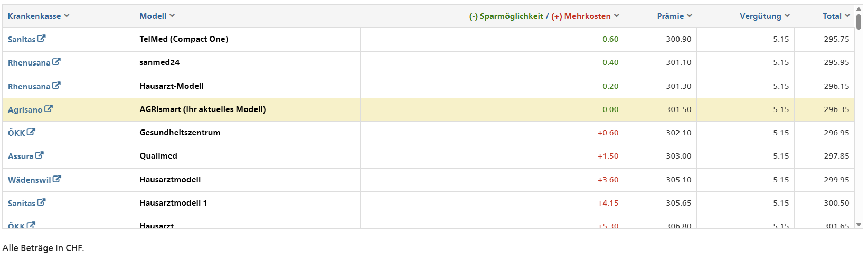Click the Wädenswil external link icon
This screenshot has height=259, width=868.
(x=57, y=179)
